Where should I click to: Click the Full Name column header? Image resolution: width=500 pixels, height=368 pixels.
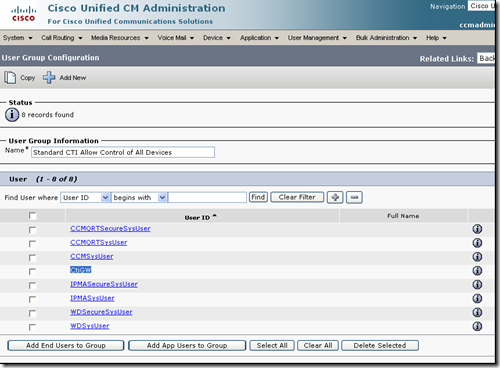[x=403, y=216]
